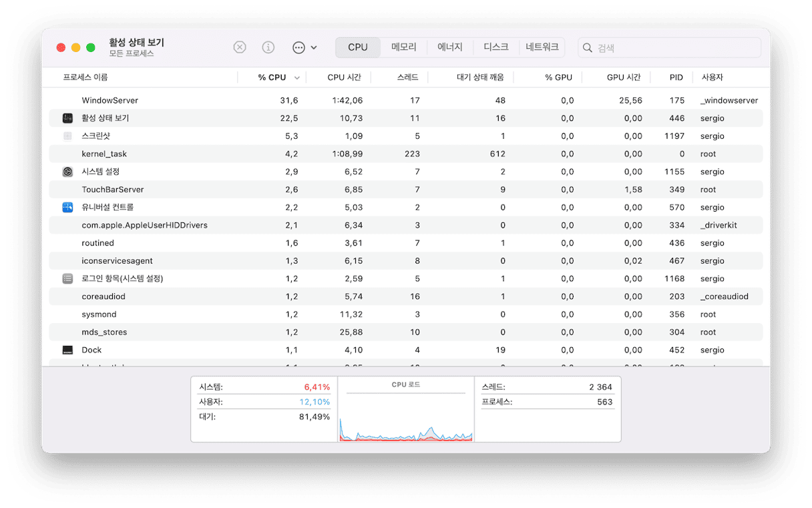Viewport: 812px width, 508px height.
Task: Click PID 1197 of 스크린샷
Action: (674, 136)
